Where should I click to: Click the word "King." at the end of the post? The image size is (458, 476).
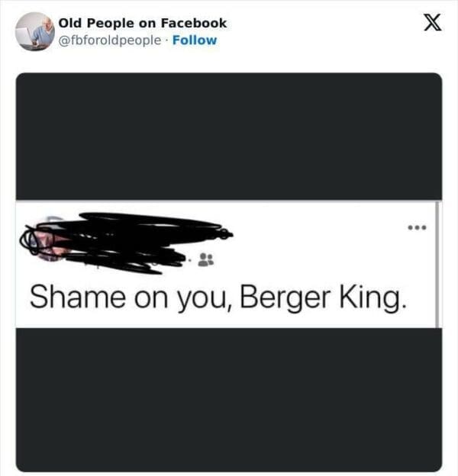coord(373,297)
